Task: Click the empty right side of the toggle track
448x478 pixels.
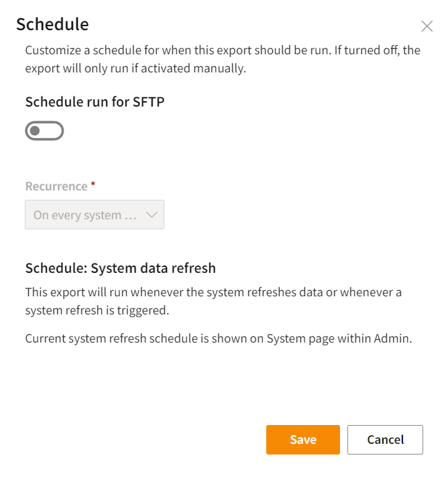Action: [x=54, y=131]
